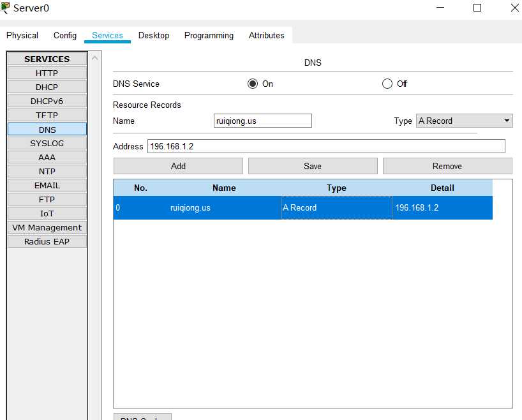Open the Attributes tab
Image resolution: width=522 pixels, height=420 pixels.
[266, 35]
